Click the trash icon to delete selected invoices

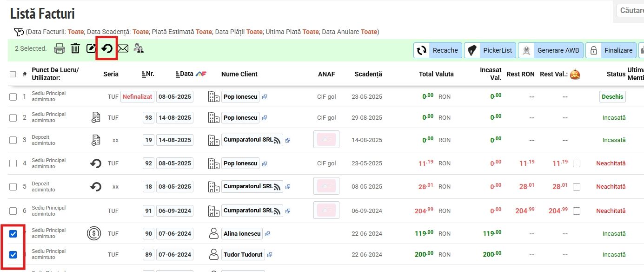pos(75,48)
